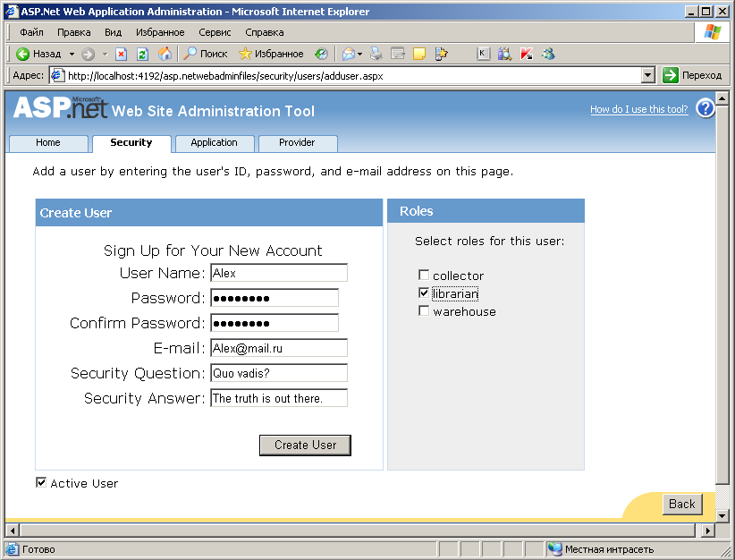
Task: Expand the address bar URL dropdown
Action: [647, 75]
